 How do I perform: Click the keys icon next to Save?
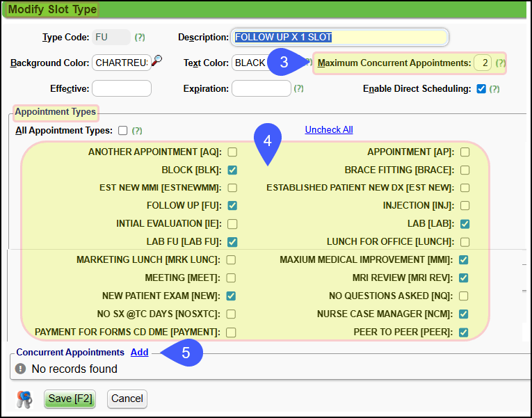pos(24,399)
